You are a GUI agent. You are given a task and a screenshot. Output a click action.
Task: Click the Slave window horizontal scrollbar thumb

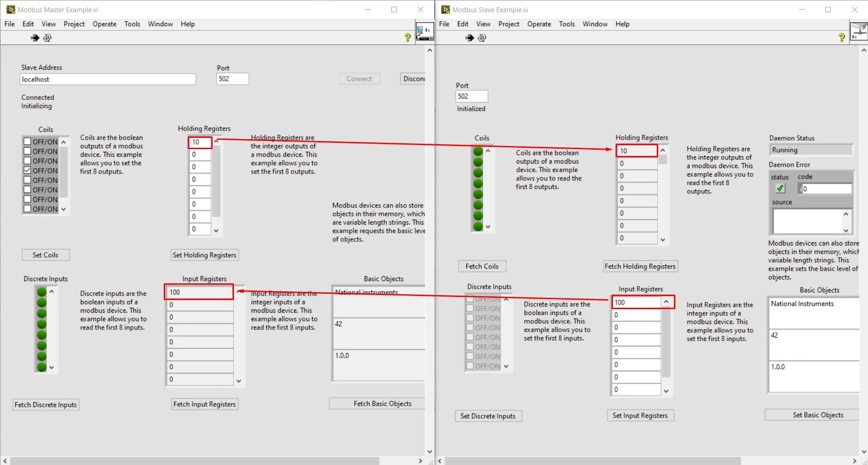[x=593, y=461]
